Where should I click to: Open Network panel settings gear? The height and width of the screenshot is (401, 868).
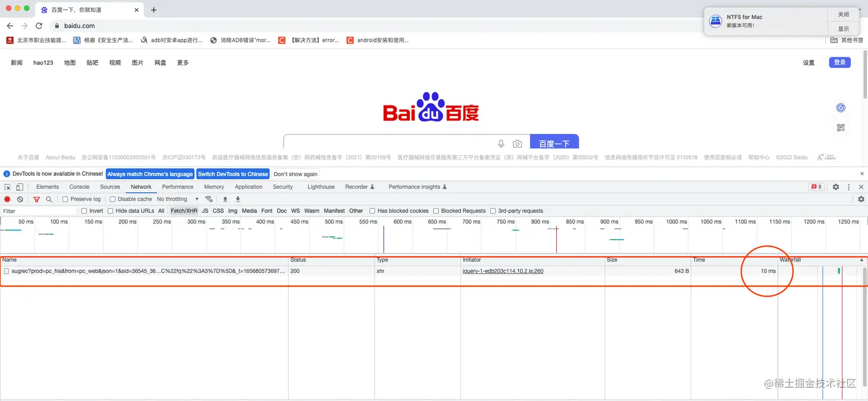[x=861, y=199]
